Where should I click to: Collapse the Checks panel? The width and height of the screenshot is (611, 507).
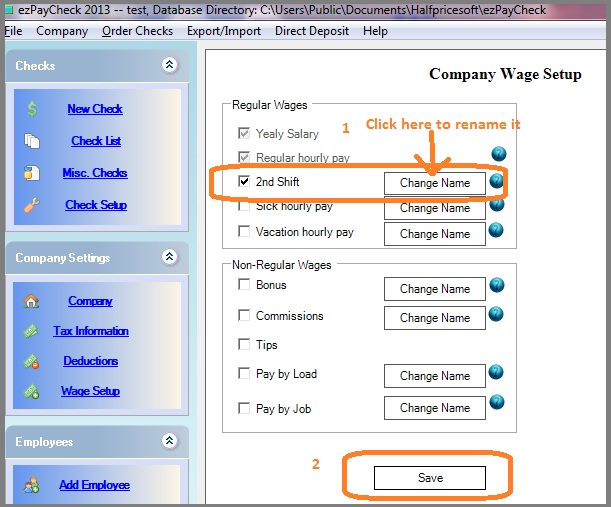pyautogui.click(x=170, y=65)
